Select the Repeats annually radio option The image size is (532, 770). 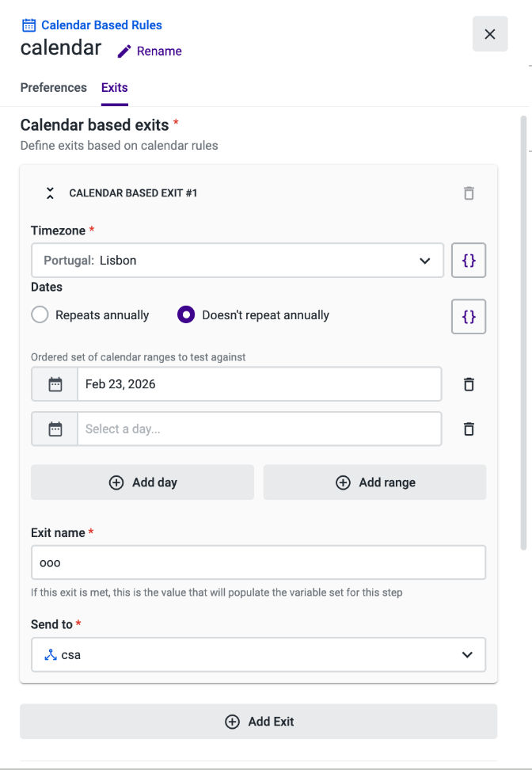40,315
